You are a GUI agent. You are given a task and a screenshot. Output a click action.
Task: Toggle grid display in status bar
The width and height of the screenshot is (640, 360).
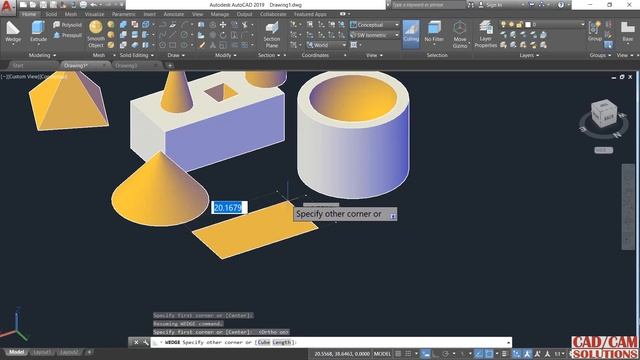tap(398, 354)
